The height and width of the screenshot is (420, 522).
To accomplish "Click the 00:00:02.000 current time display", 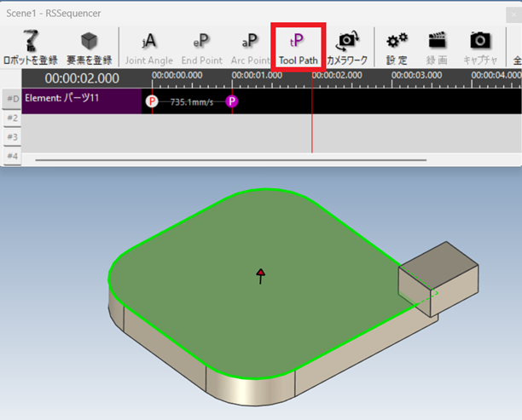I will tap(82, 78).
